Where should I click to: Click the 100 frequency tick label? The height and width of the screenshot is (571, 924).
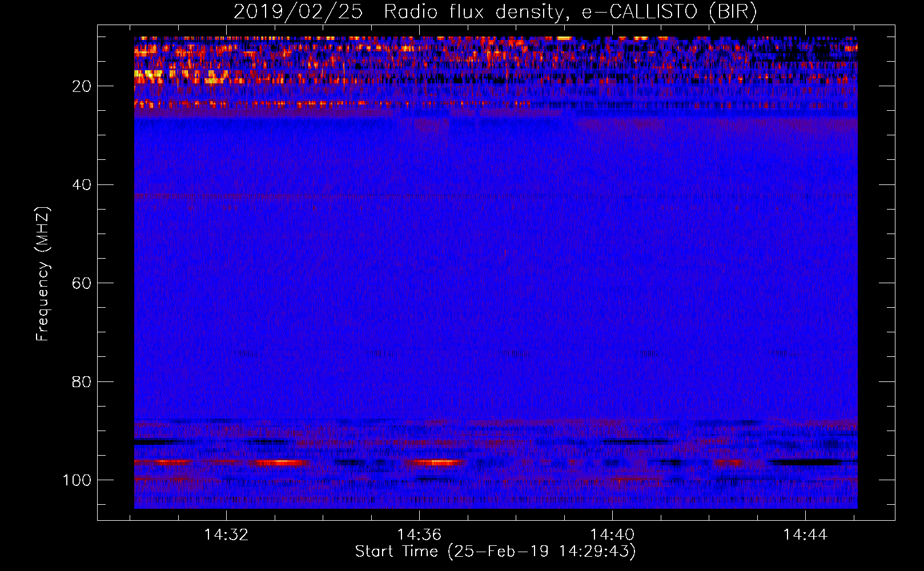(x=77, y=480)
